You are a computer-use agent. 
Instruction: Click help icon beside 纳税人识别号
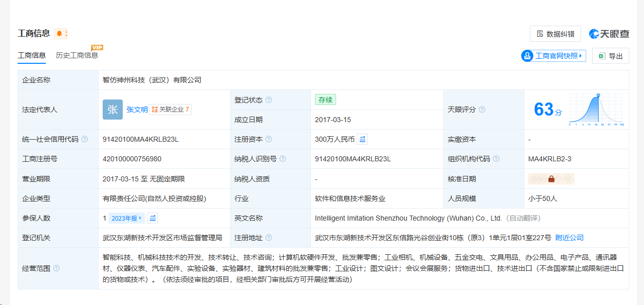tap(283, 159)
